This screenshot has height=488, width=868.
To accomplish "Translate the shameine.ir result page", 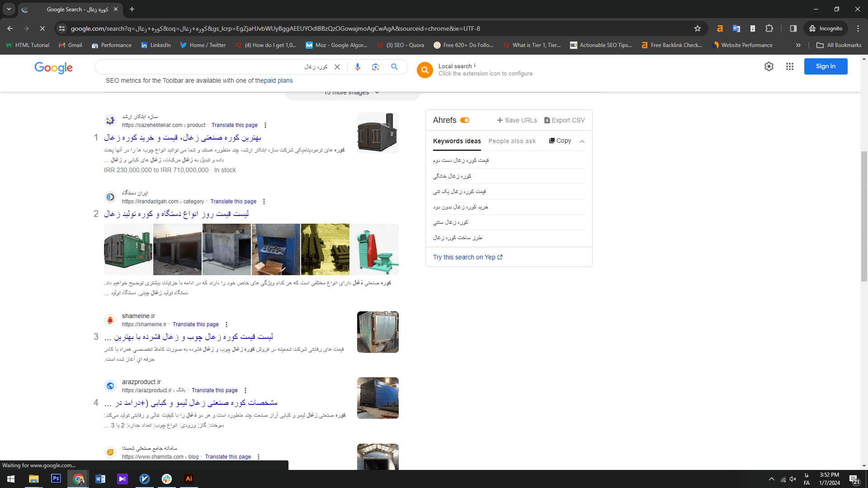I will click(196, 324).
